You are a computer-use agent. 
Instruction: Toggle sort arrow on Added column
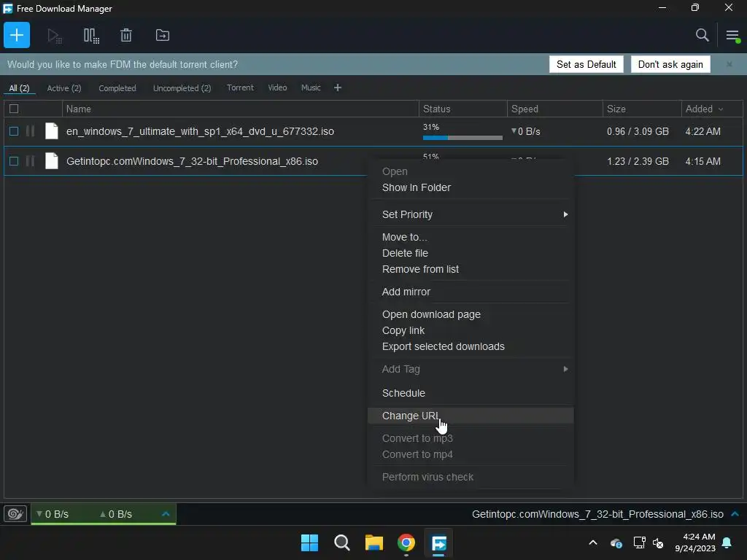tap(721, 109)
